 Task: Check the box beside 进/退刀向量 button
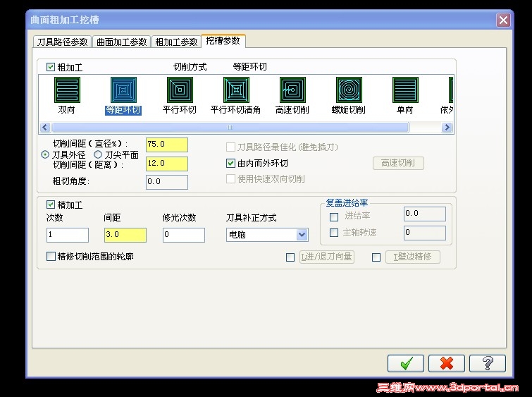click(x=290, y=257)
